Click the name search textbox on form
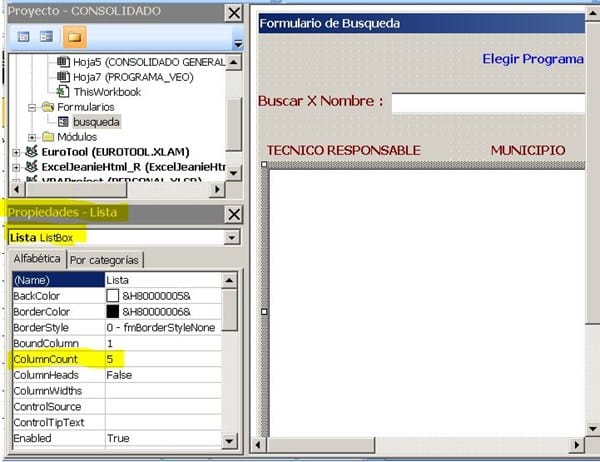 click(x=488, y=103)
